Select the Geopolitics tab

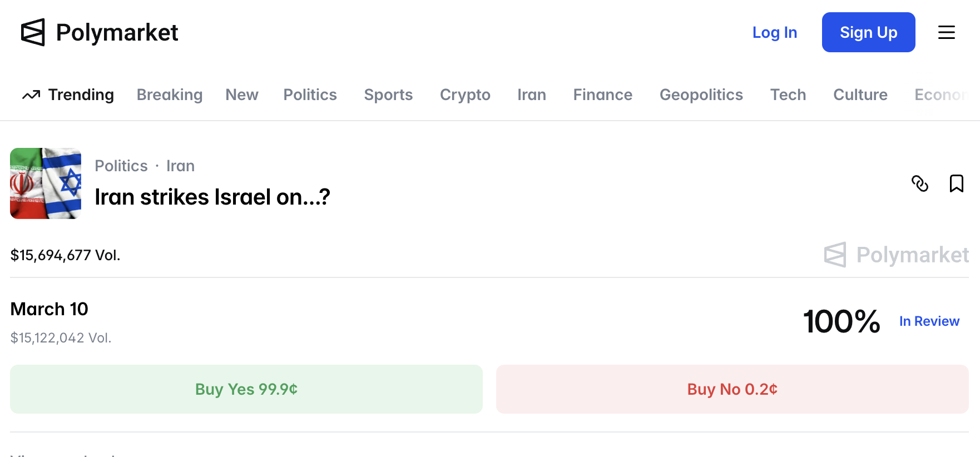[x=701, y=95]
